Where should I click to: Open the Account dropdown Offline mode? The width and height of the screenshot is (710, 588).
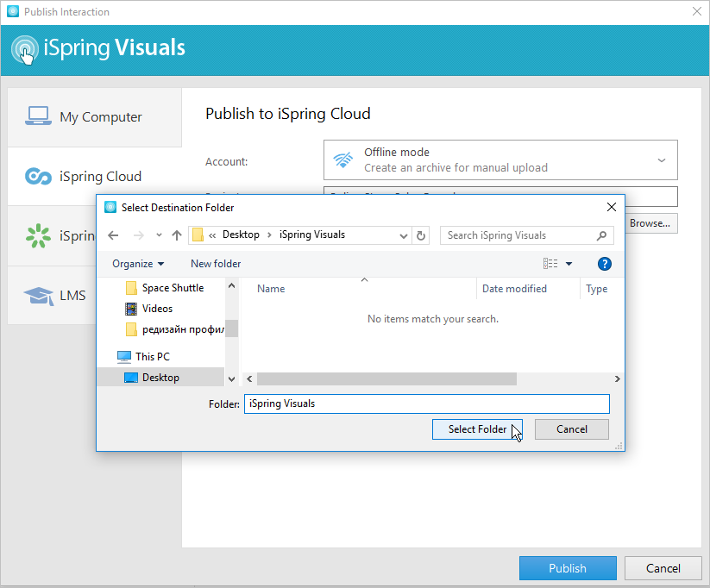500,160
